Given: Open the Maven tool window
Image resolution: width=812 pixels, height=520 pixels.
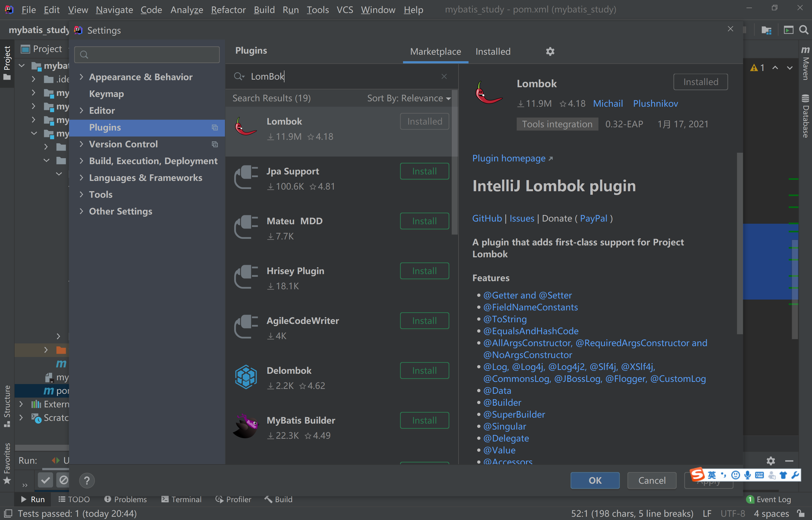Looking at the screenshot, I should coord(806,63).
